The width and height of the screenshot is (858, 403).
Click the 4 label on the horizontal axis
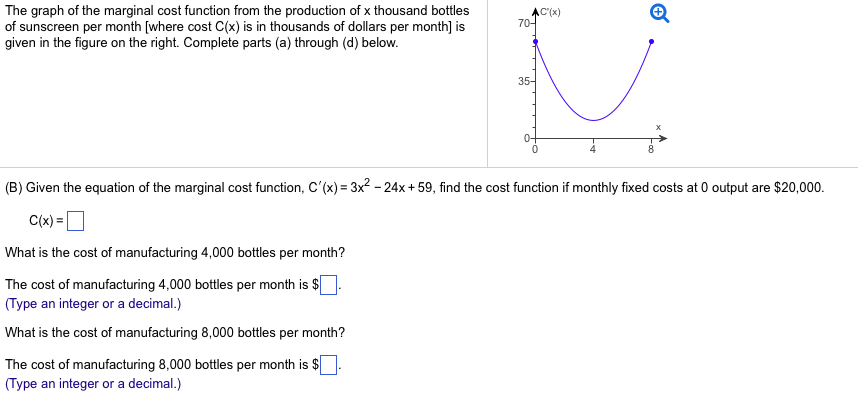[x=593, y=150]
